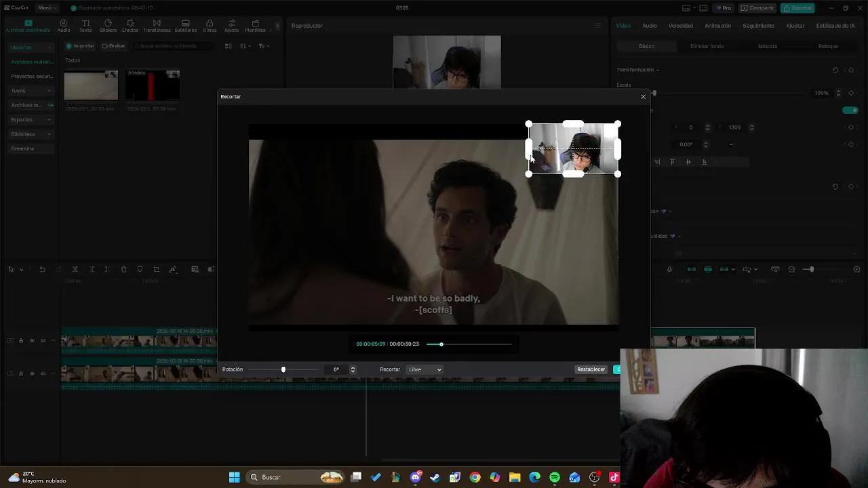Click the Importar button in media library
The height and width of the screenshot is (488, 868).
pos(80,46)
